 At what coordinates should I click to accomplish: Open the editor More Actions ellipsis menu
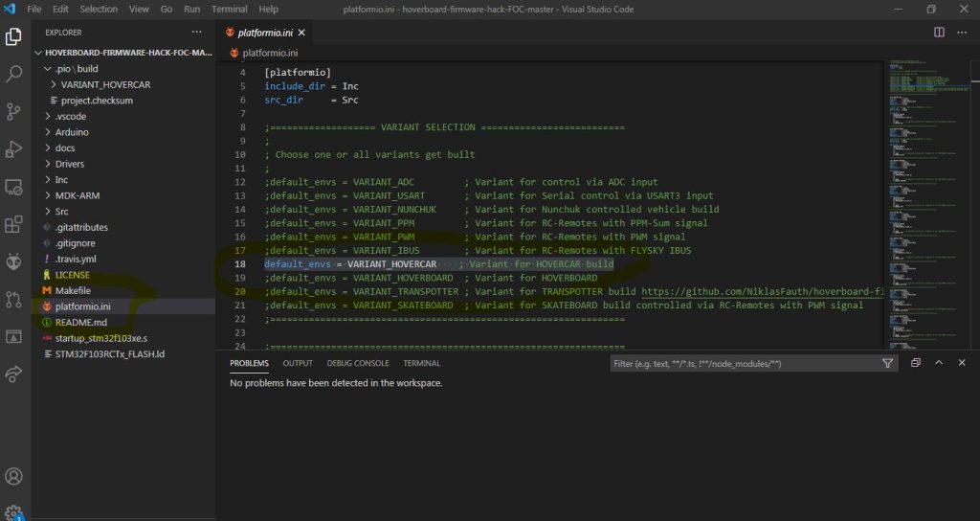962,32
